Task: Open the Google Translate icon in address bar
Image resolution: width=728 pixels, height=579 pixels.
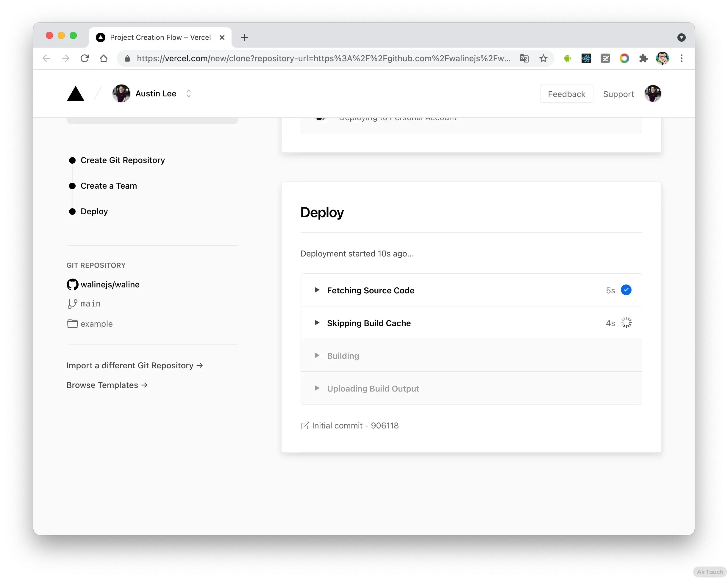Action: 524,58
